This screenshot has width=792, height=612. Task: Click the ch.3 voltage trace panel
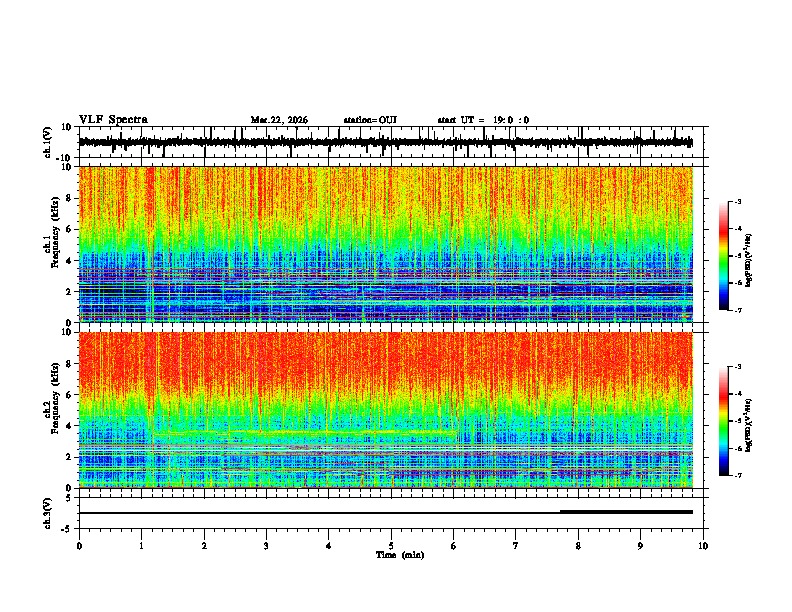click(x=393, y=513)
